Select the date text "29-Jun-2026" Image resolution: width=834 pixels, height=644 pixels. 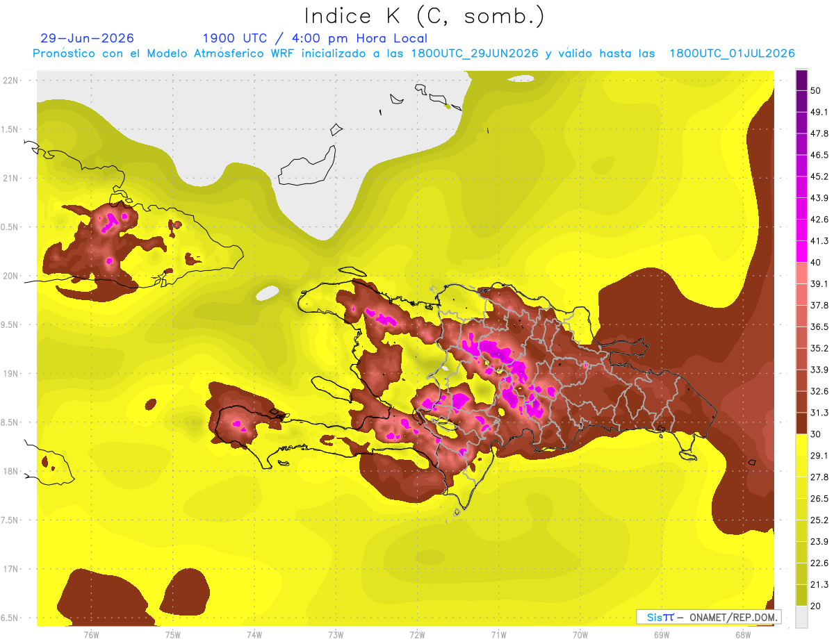[88, 38]
